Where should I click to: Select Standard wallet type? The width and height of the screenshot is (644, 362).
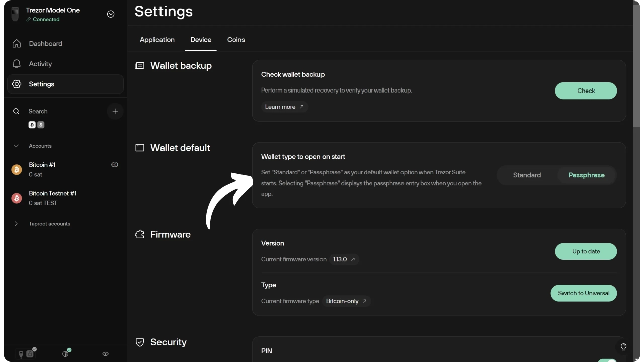pos(527,175)
